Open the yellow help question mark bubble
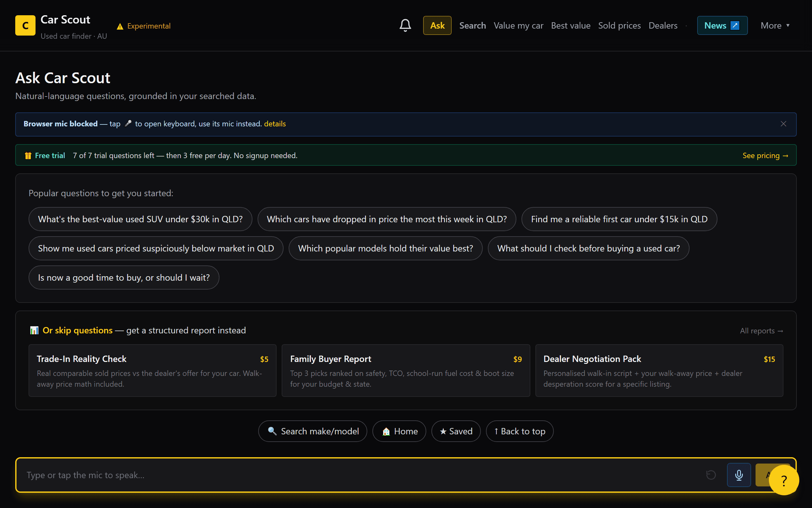812x508 pixels. [784, 480]
